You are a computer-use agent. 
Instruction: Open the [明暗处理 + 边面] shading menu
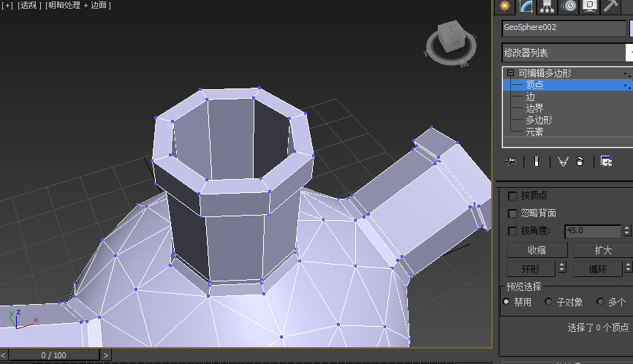[78, 5]
